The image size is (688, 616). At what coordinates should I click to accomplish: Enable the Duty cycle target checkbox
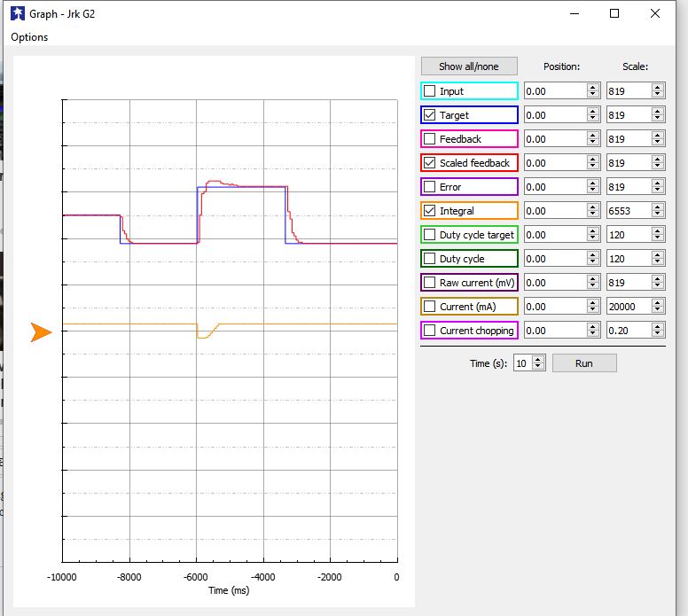click(430, 234)
